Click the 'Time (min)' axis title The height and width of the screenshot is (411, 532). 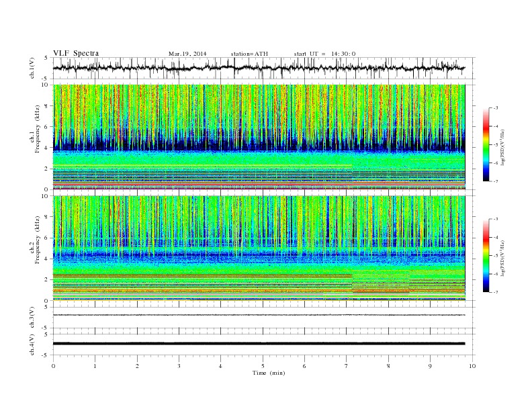[269, 373]
